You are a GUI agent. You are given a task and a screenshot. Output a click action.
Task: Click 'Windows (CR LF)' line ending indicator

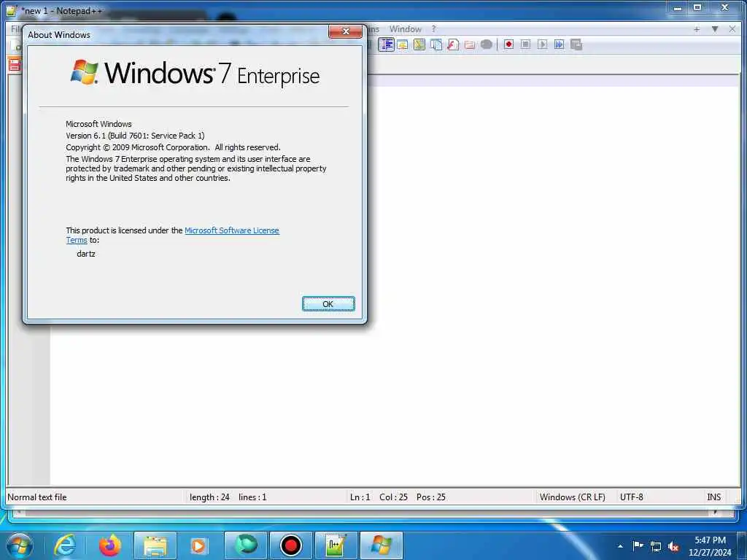click(573, 497)
